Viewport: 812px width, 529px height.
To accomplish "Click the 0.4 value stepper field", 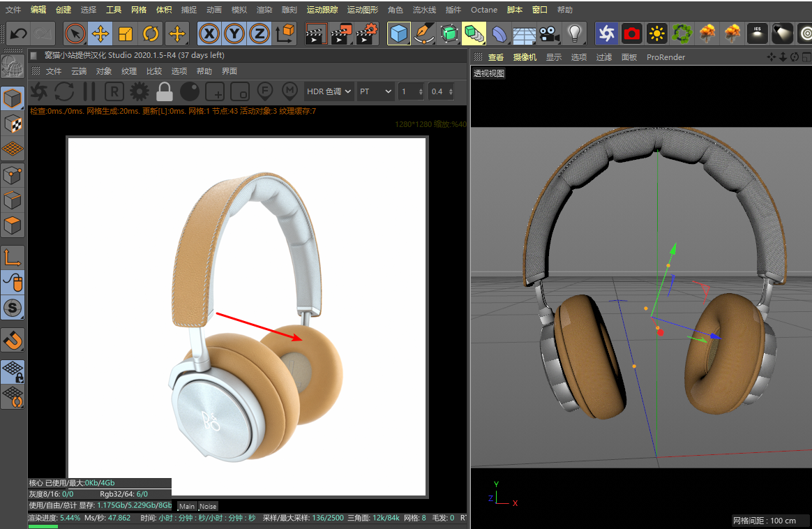I will pos(441,91).
